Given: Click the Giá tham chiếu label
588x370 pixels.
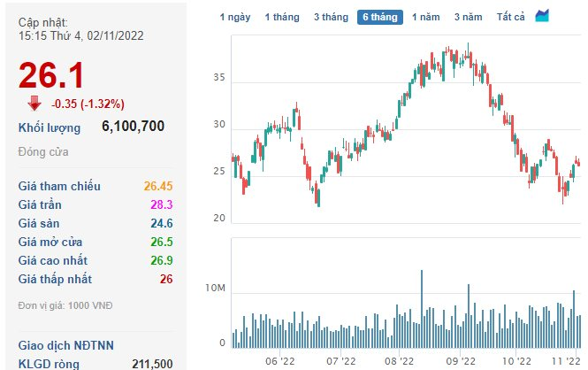Looking at the screenshot, I should coord(59,186).
